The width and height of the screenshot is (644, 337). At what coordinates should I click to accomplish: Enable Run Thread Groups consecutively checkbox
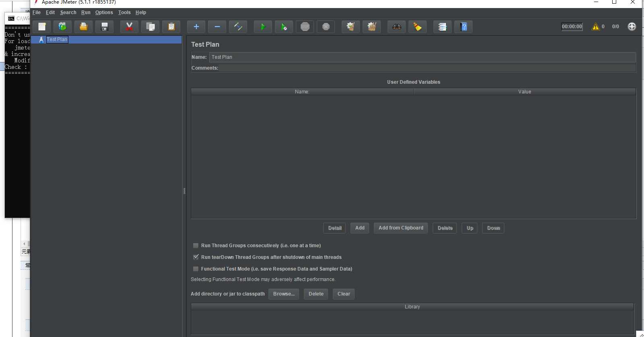[x=196, y=246]
